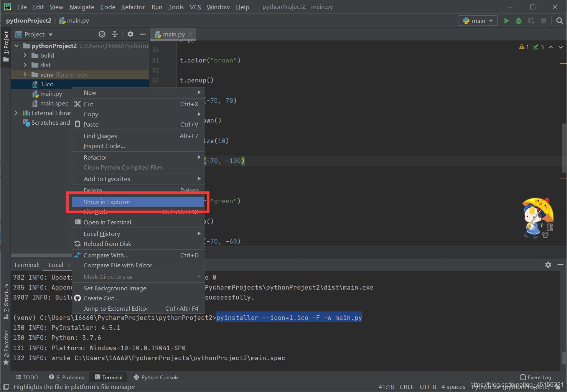Click the warning indicator showing 1
This screenshot has width=567, height=392.
tap(524, 47)
